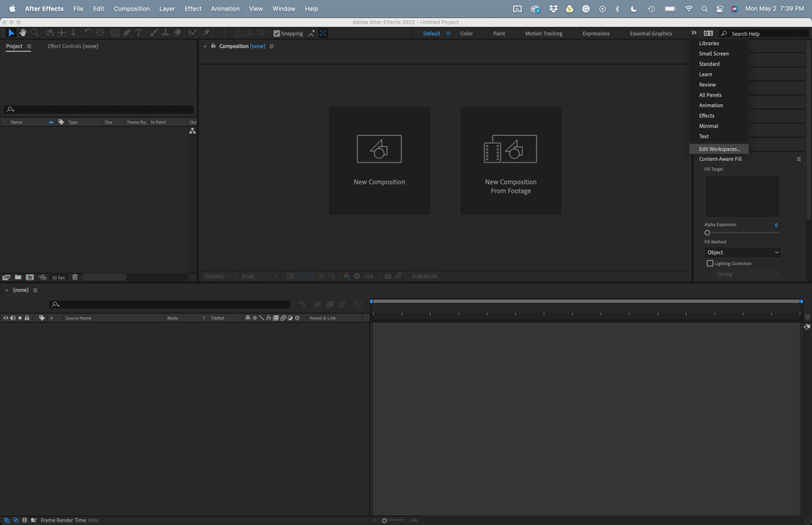This screenshot has height=525, width=812.
Task: Open the Fill Method dropdown showing Object
Action: [x=742, y=252]
